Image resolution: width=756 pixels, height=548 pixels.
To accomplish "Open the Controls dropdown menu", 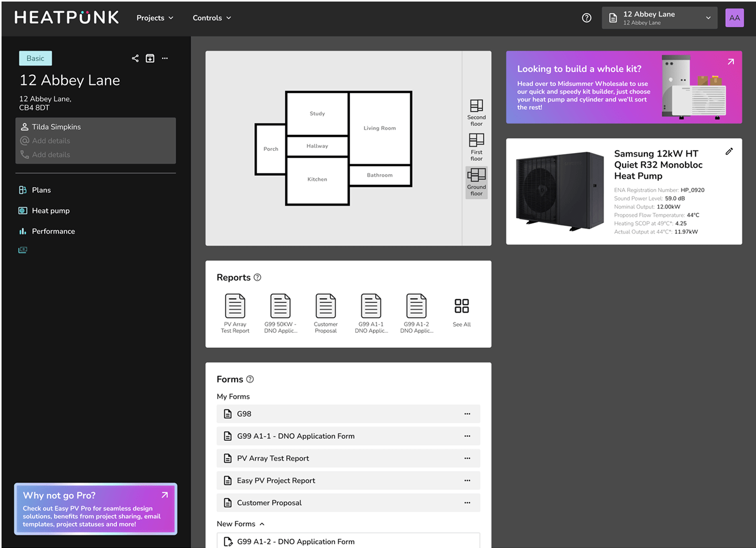I will click(x=212, y=18).
